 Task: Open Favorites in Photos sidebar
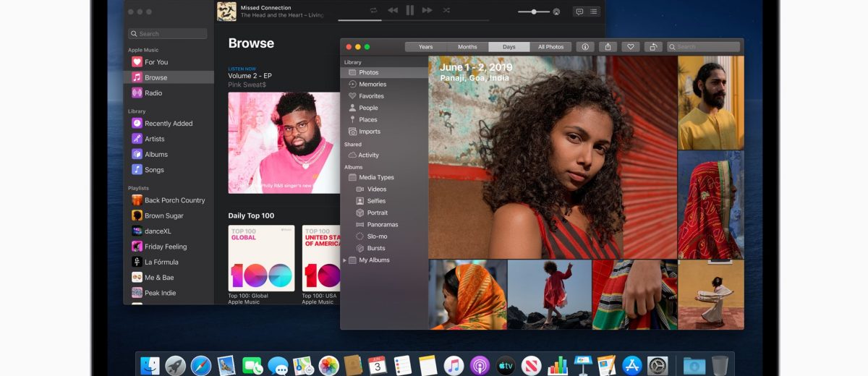(384, 96)
